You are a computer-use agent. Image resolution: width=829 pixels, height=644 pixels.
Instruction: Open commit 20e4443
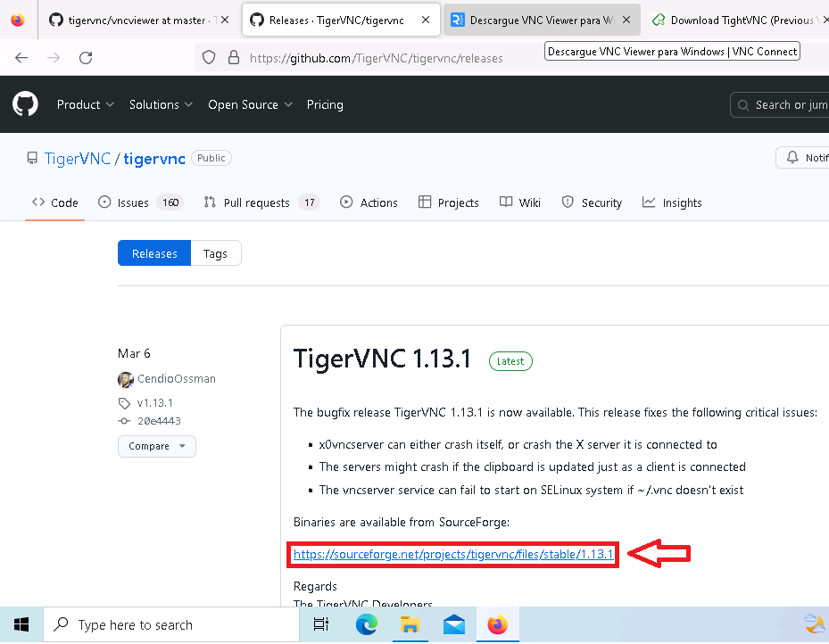click(159, 421)
